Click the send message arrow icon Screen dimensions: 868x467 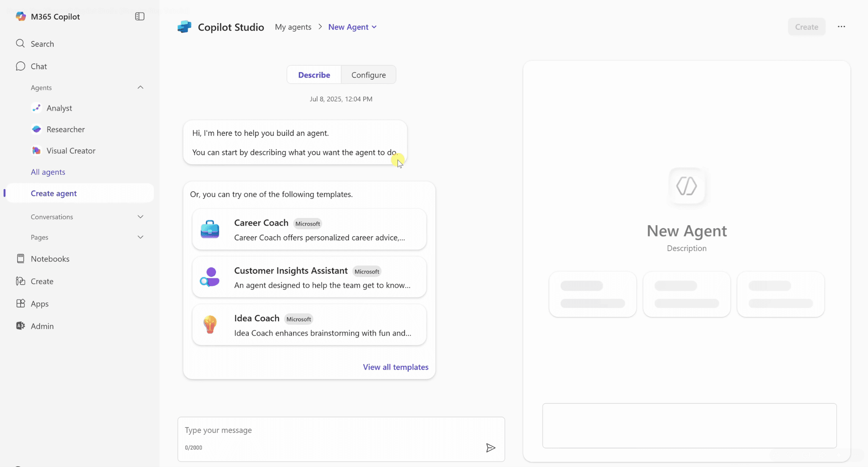click(x=490, y=448)
